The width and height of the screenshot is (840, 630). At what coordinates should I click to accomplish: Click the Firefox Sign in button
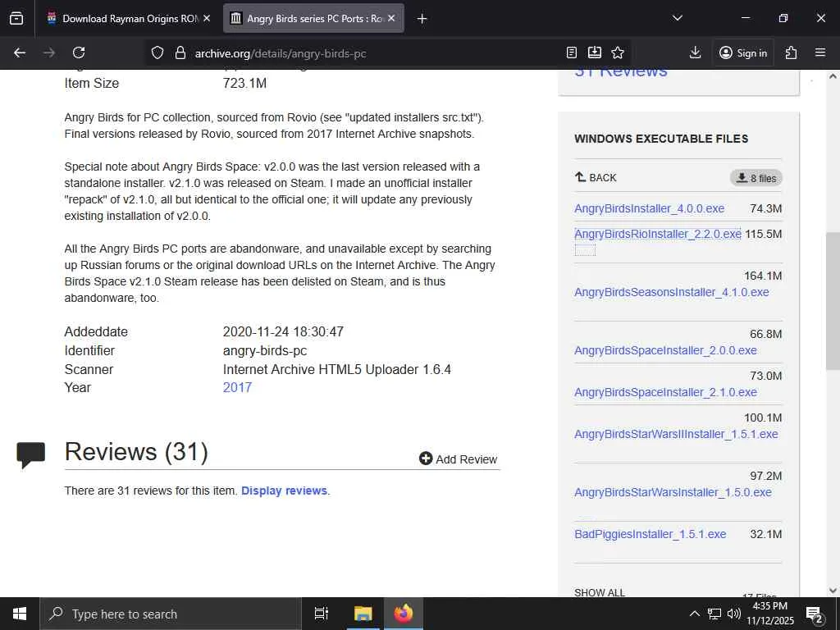[743, 52]
